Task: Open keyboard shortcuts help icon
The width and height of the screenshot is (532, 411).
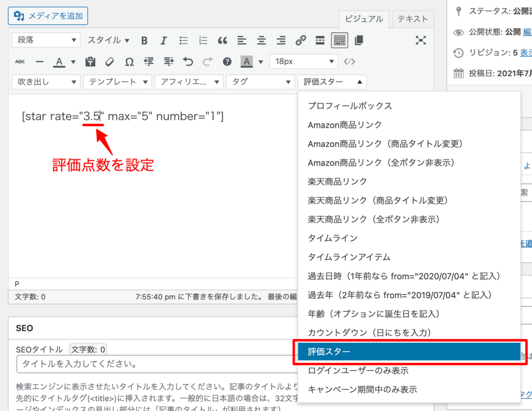Action: [x=227, y=62]
